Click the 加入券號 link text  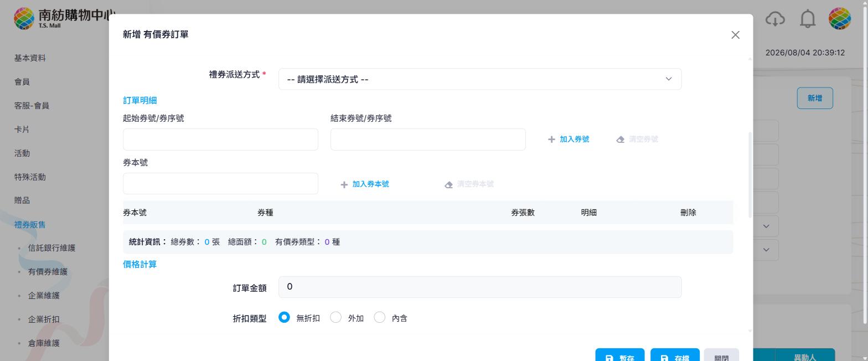tap(574, 140)
